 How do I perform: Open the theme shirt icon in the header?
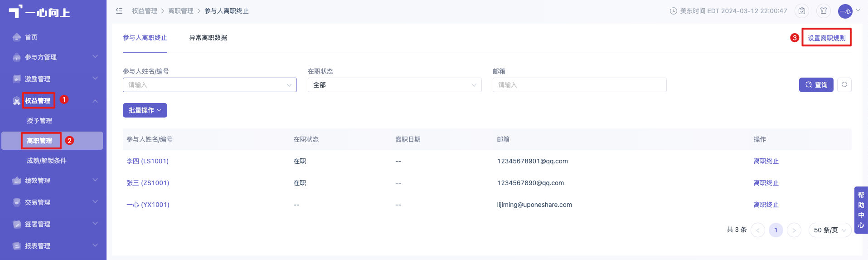pos(824,11)
